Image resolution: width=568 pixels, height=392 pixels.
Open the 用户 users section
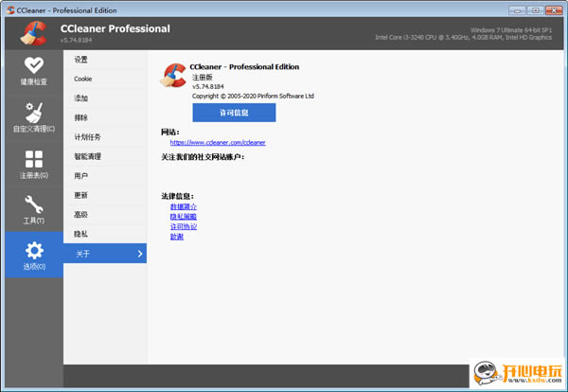point(105,176)
